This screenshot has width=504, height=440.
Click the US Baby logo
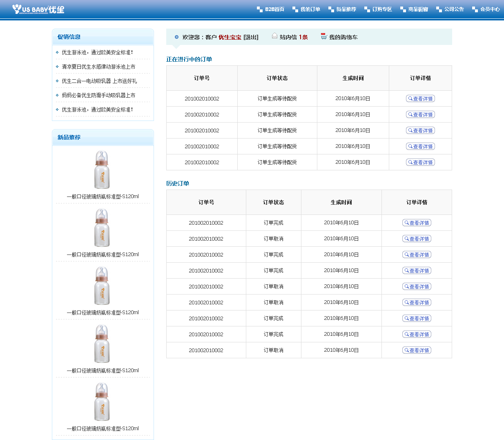[x=38, y=9]
